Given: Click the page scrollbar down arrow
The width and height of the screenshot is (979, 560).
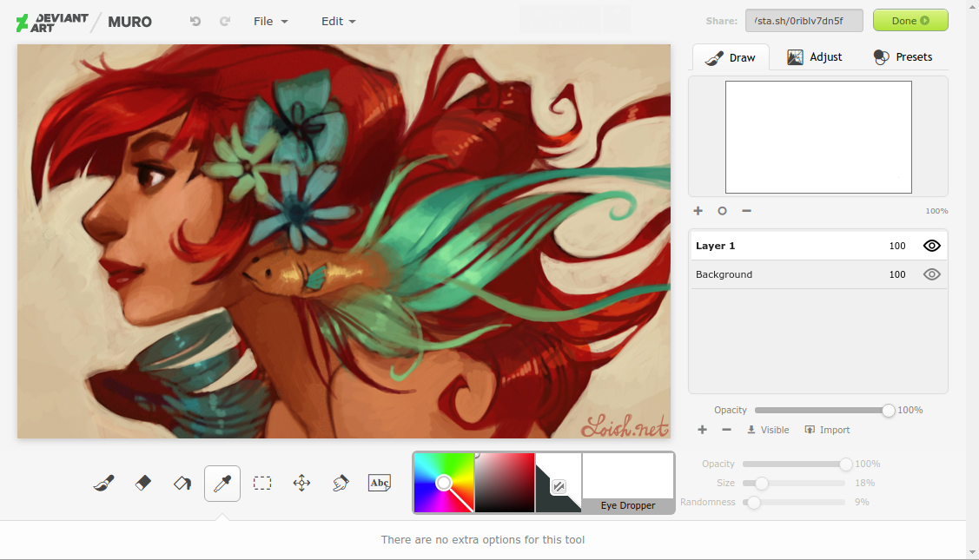Looking at the screenshot, I should coord(972,553).
